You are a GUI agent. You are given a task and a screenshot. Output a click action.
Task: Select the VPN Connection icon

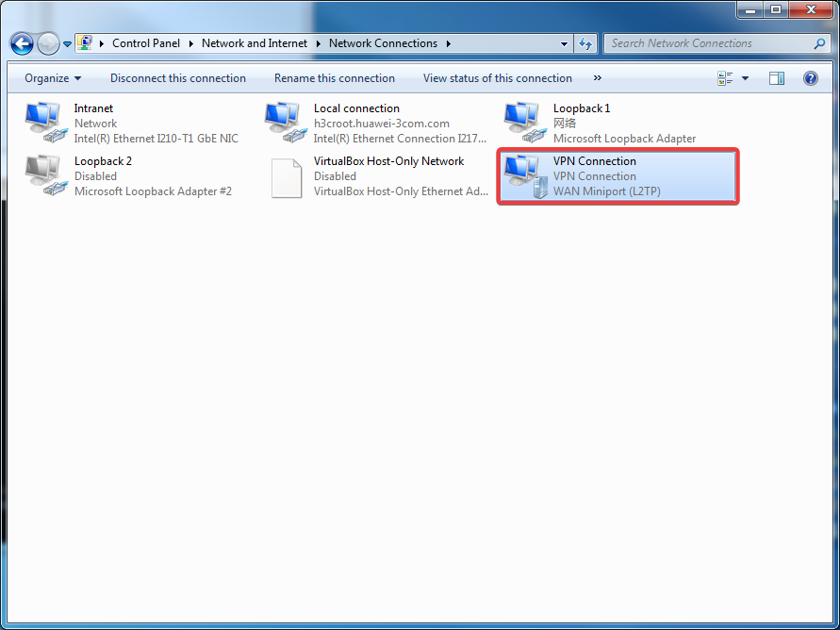(526, 176)
